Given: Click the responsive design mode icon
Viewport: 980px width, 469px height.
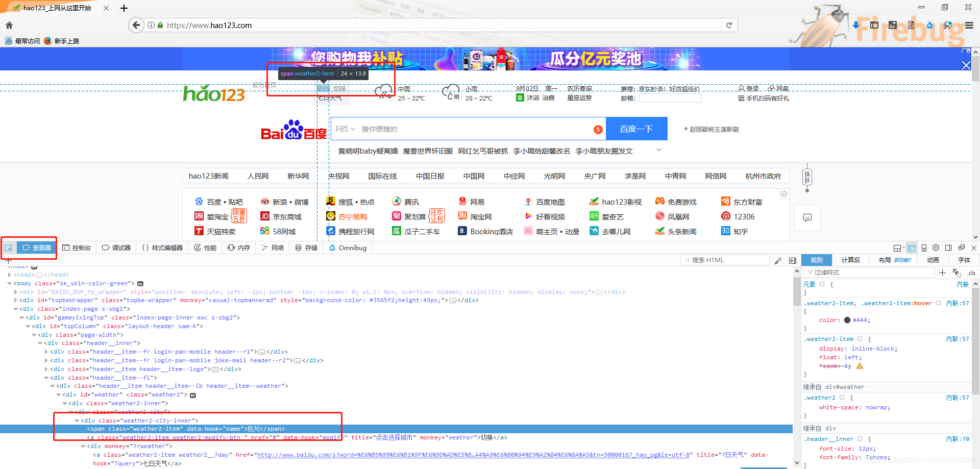Looking at the screenshot, I should pyautogui.click(x=924, y=248).
